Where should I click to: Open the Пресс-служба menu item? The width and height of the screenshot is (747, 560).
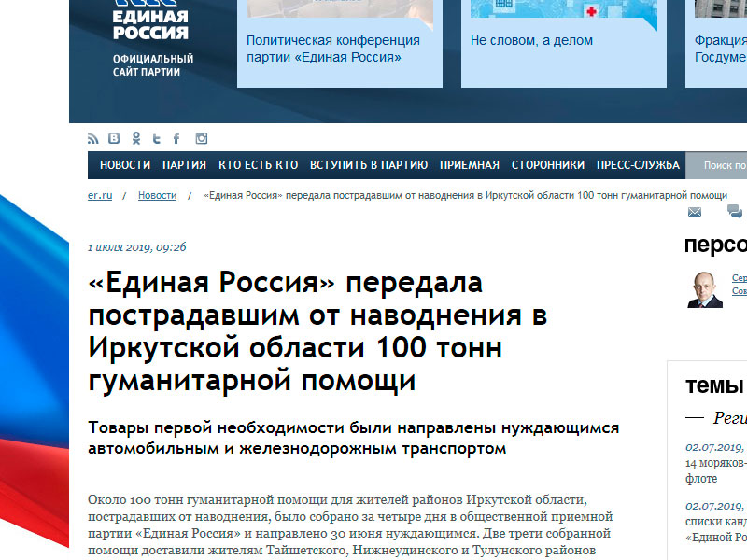click(x=639, y=165)
